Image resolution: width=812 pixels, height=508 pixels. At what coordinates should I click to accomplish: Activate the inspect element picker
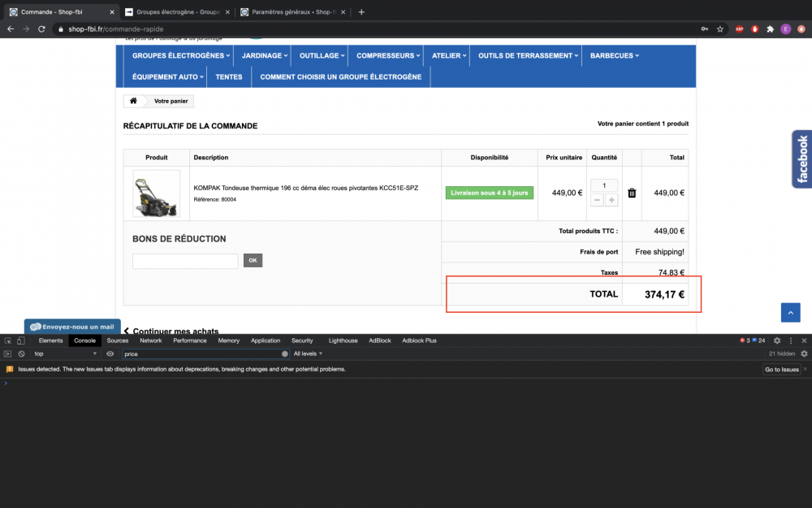click(7, 341)
